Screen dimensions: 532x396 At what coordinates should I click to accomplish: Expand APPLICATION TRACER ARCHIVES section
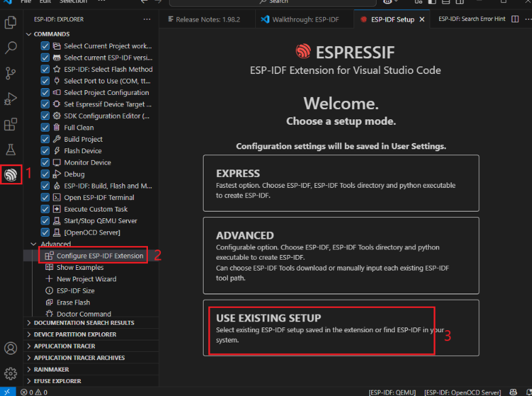coord(91,358)
